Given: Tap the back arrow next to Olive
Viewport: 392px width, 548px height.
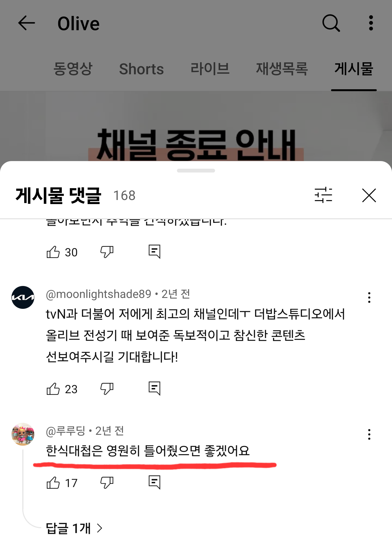Looking at the screenshot, I should coord(26,23).
